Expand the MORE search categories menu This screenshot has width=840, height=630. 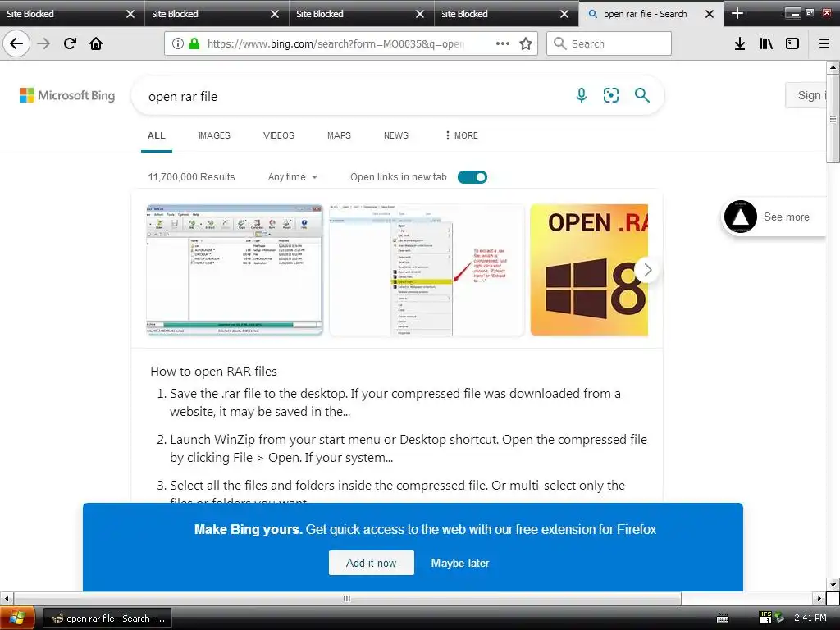(x=461, y=135)
